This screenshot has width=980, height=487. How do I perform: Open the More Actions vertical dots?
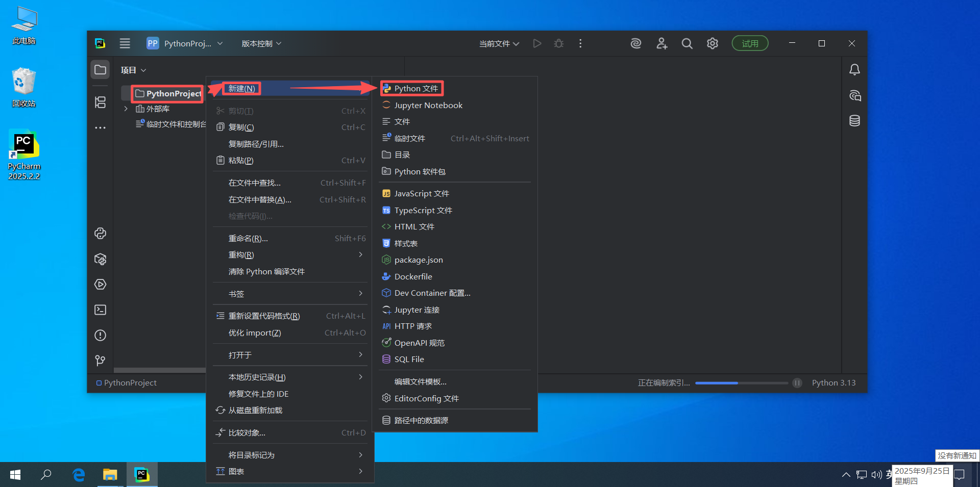(x=580, y=43)
